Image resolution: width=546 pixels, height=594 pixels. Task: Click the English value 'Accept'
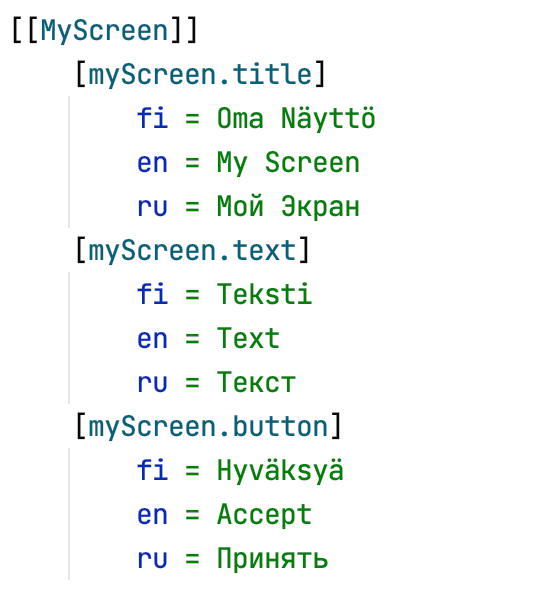264,515
